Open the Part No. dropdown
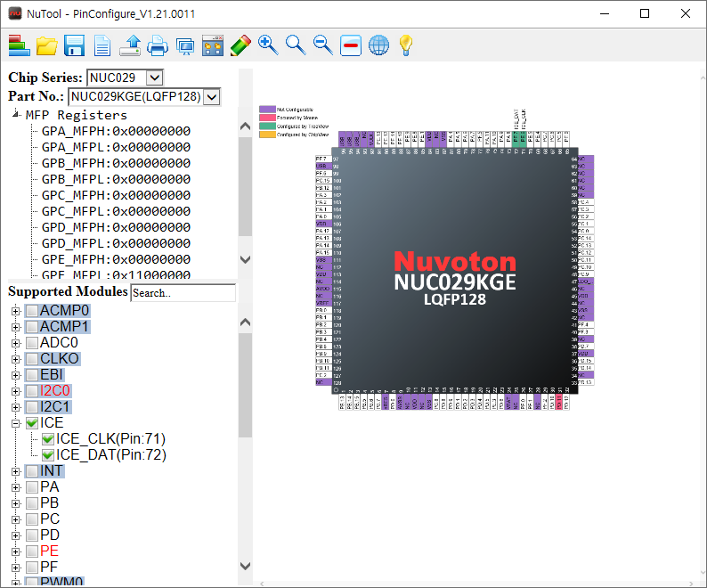The height and width of the screenshot is (588, 707). pyautogui.click(x=212, y=96)
